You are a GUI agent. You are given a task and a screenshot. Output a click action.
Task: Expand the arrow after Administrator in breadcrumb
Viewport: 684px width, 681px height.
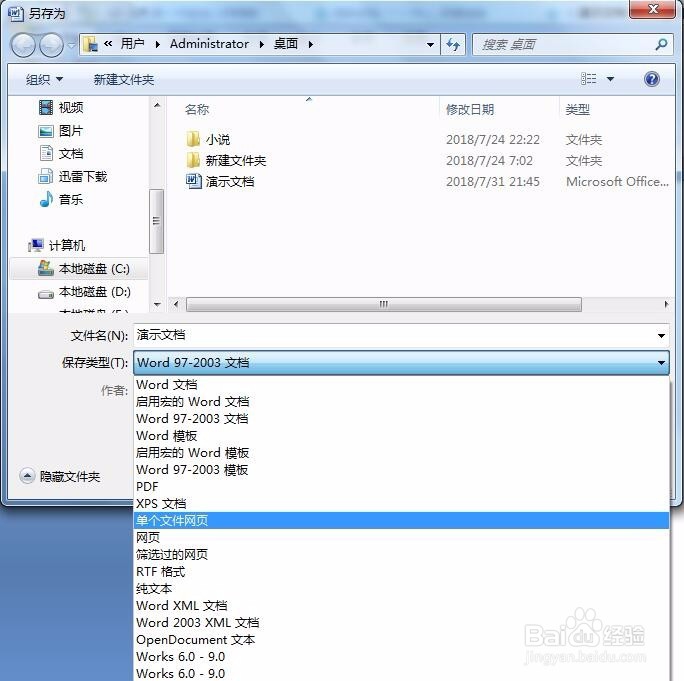pos(261,44)
